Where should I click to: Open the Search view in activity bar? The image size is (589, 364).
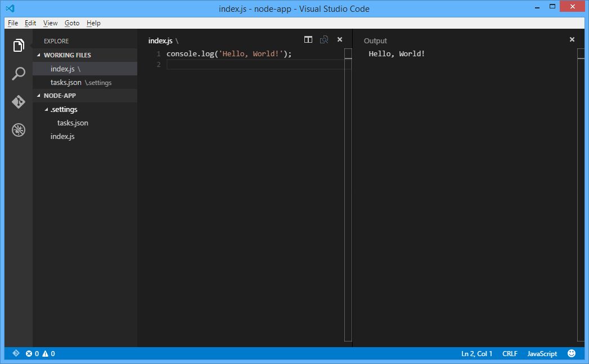point(19,74)
